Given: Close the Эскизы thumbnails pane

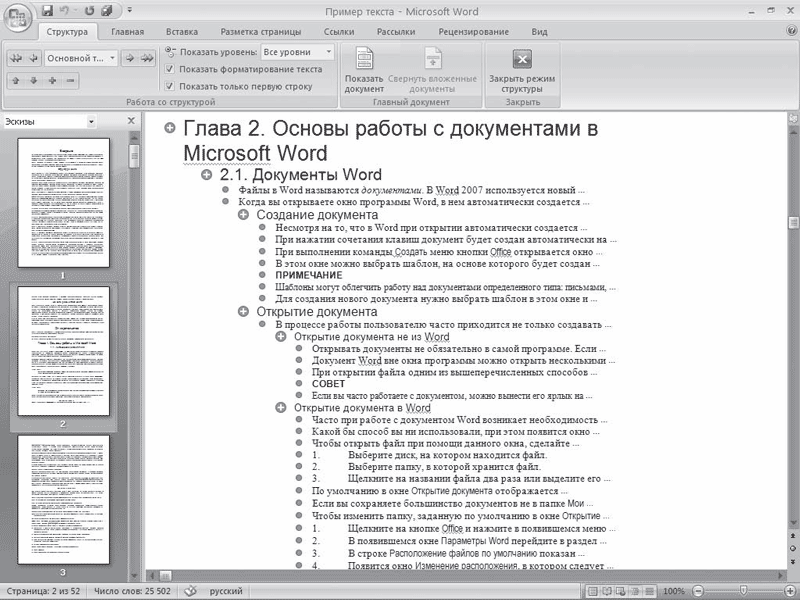Looking at the screenshot, I should coord(131,121).
